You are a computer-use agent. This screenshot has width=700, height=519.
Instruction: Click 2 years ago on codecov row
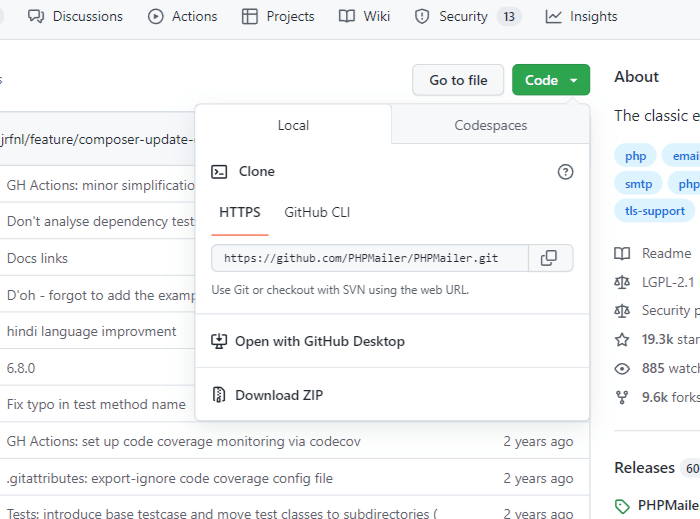pos(538,441)
